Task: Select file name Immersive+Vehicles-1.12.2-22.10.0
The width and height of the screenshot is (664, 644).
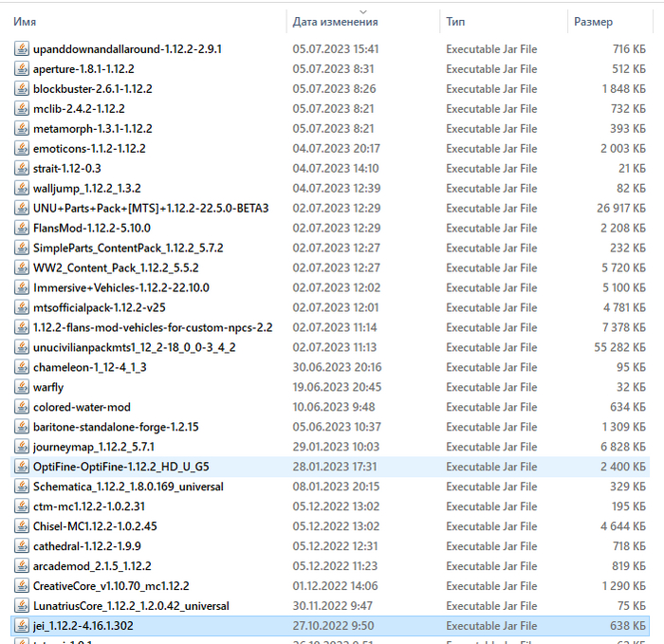Action: click(121, 288)
